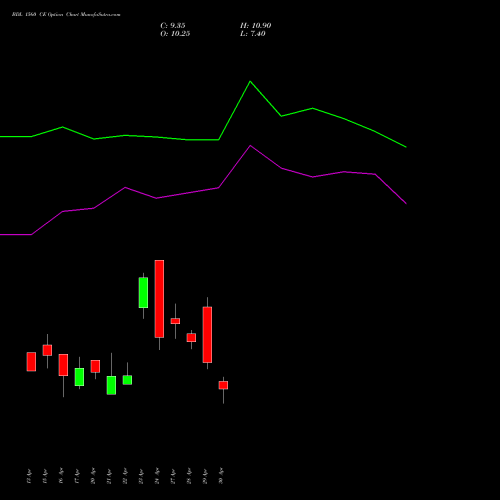Click the open value O: 10.25

point(175,34)
